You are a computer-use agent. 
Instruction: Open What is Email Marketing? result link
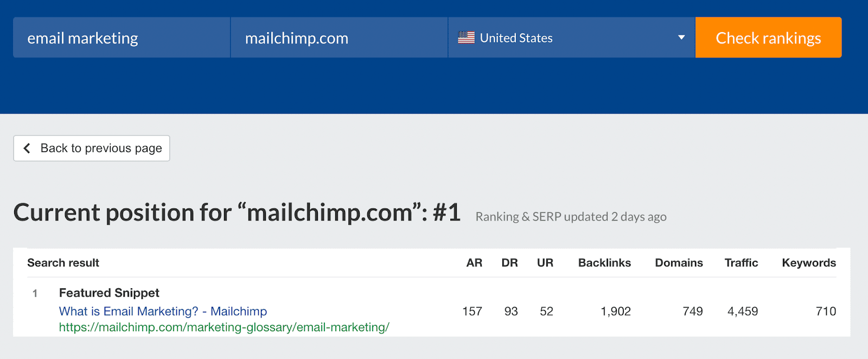coord(163,311)
